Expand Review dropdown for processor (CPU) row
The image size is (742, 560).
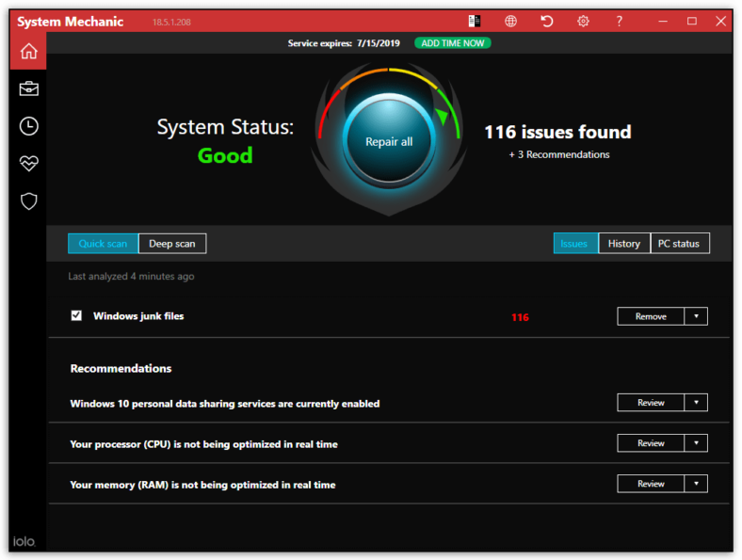[696, 443]
